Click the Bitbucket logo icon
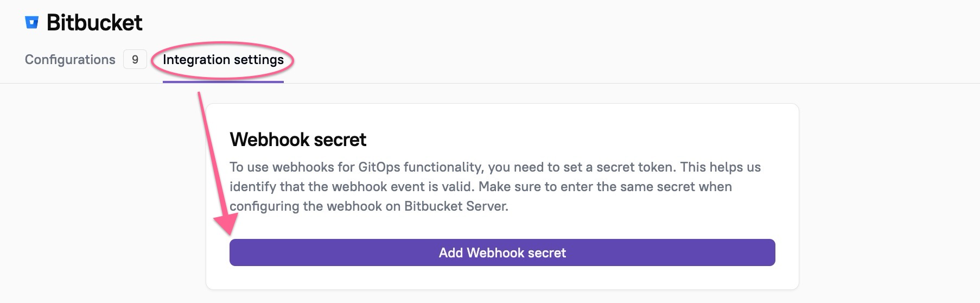 coord(32,22)
